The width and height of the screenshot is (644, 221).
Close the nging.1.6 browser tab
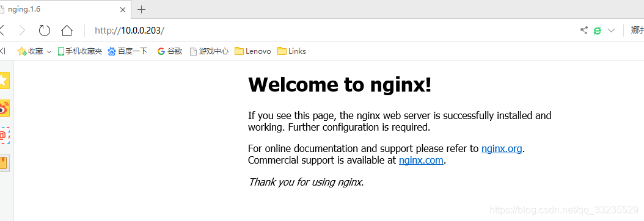123,10
